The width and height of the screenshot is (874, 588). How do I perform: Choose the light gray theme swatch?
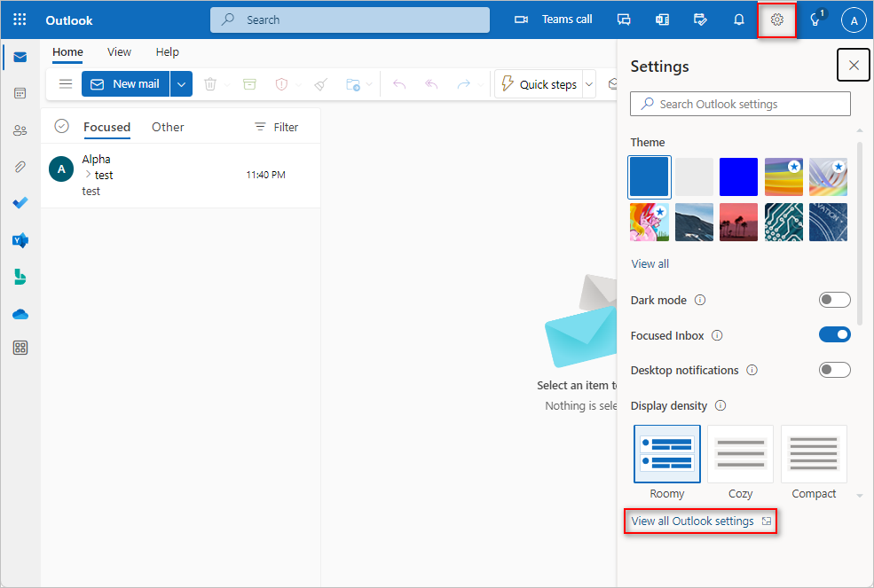[694, 176]
